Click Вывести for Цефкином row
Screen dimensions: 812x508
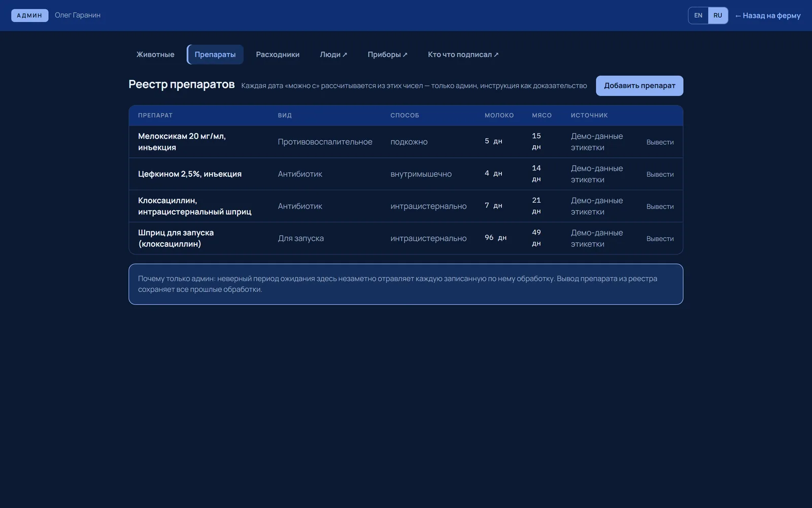click(x=660, y=174)
